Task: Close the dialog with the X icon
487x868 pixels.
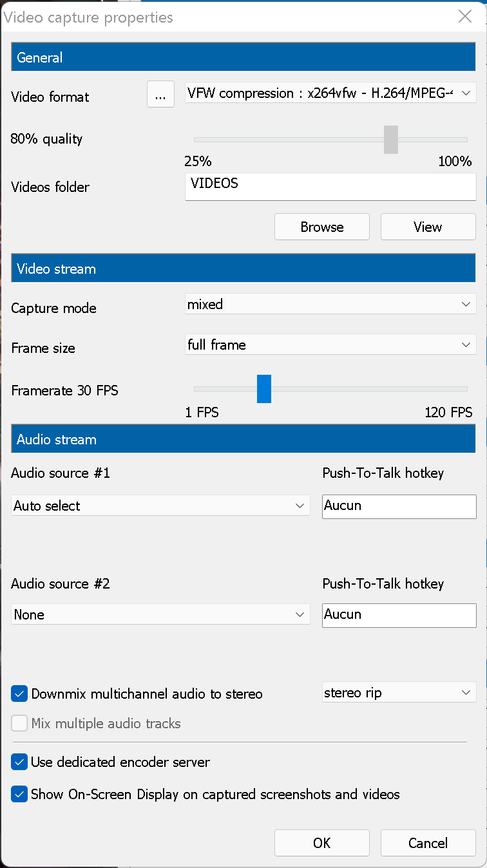Action: pos(465,17)
